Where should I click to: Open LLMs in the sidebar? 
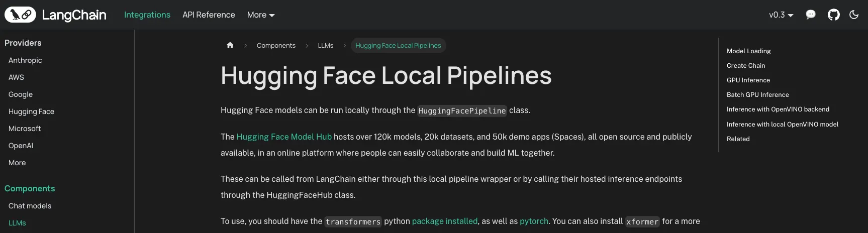pyautogui.click(x=17, y=223)
